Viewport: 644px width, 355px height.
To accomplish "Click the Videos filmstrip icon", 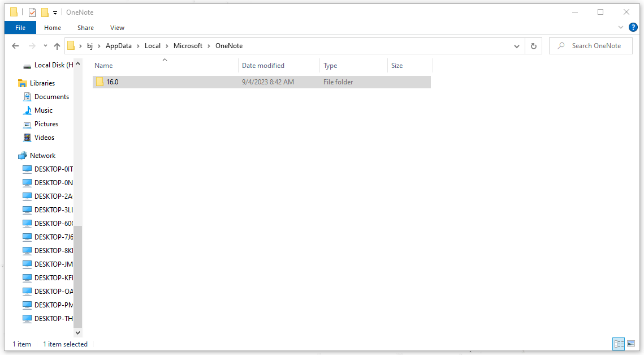I will pyautogui.click(x=27, y=138).
